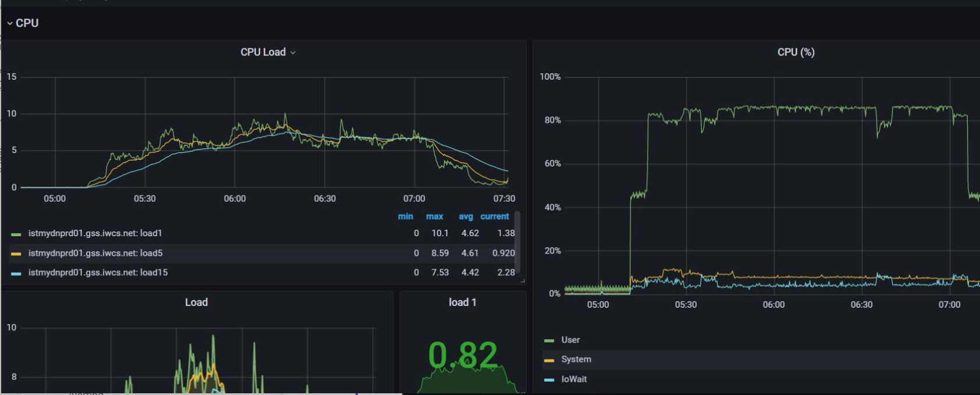Sort legend by current column

pyautogui.click(x=495, y=216)
